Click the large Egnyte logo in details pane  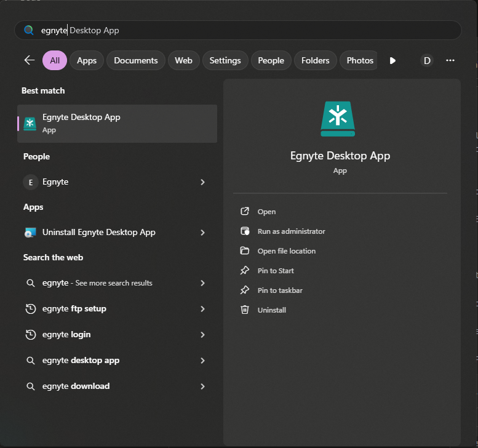(338, 119)
